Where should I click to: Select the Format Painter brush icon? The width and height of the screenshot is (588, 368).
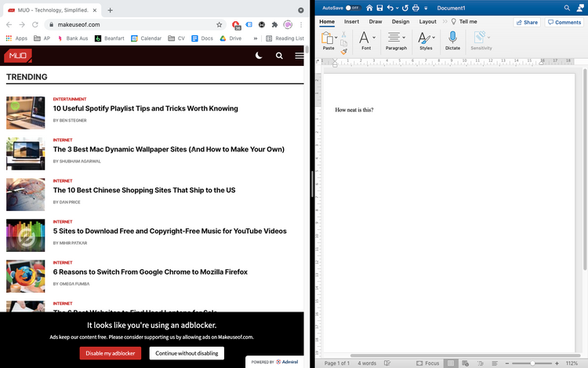pos(344,51)
